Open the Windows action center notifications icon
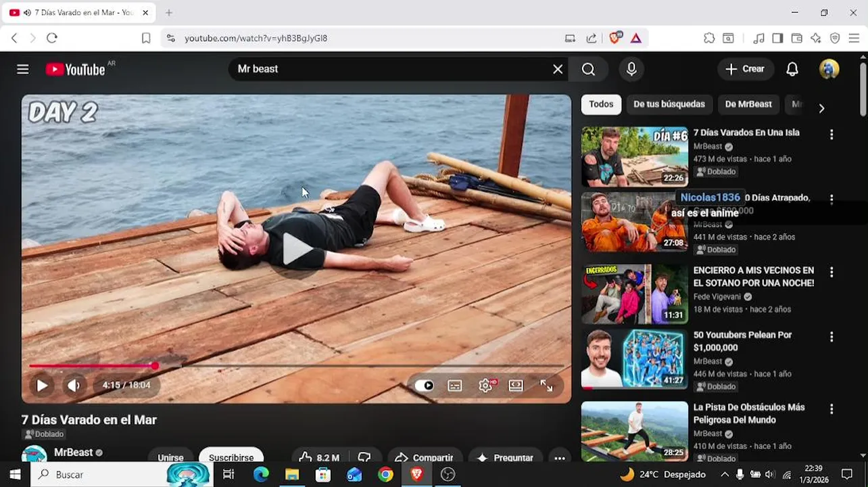The height and width of the screenshot is (487, 868). (x=847, y=474)
